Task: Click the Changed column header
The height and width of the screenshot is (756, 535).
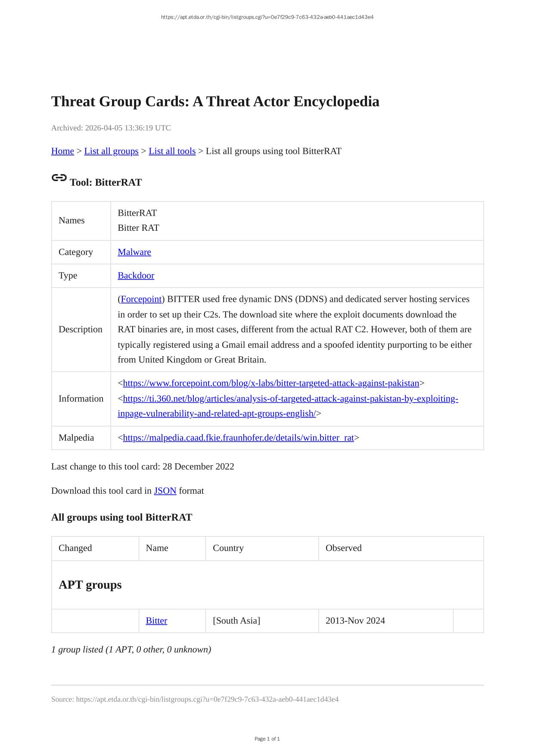Action: click(x=75, y=548)
